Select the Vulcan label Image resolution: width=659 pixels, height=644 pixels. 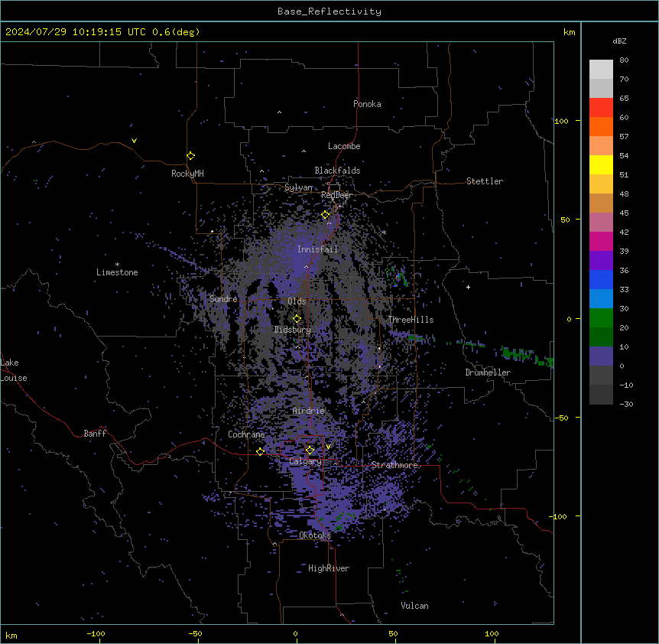414,606
